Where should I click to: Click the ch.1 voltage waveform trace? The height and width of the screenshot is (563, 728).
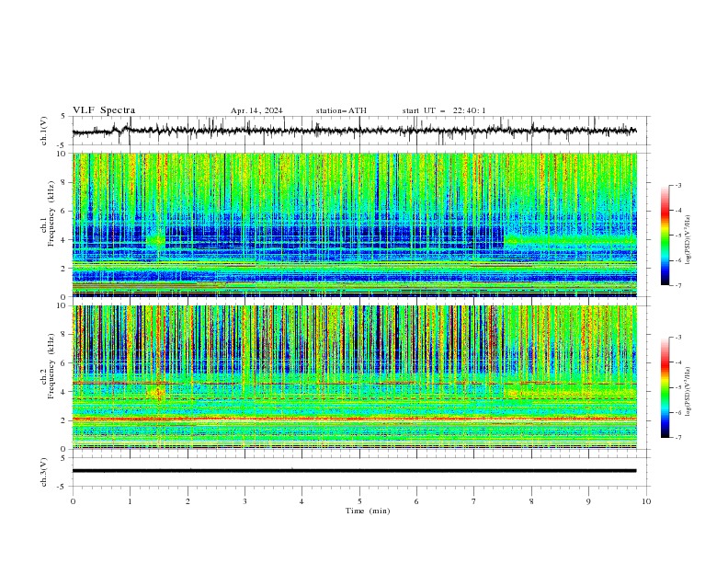(355, 131)
